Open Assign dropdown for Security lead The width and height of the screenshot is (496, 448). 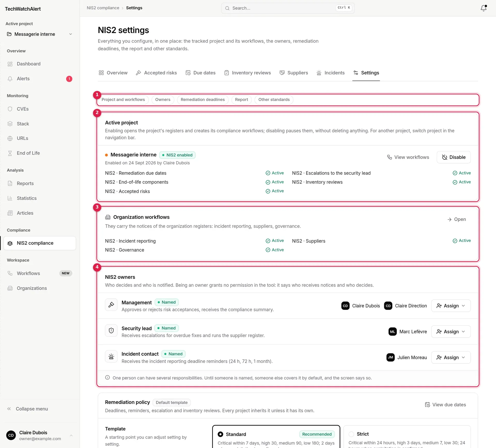(451, 331)
